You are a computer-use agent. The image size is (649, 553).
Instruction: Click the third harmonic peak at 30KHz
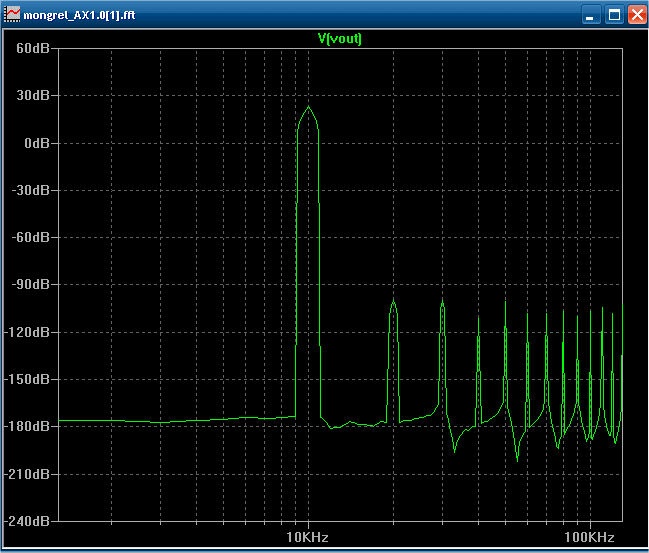(442, 301)
